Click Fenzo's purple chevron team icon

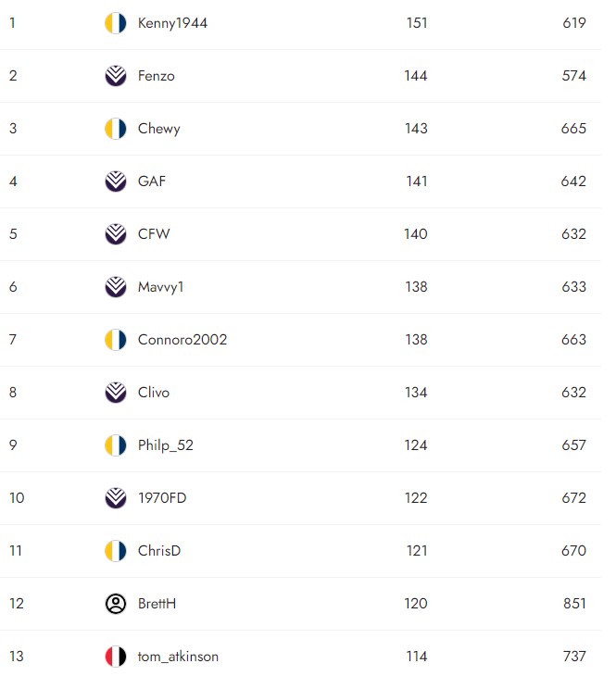116,76
